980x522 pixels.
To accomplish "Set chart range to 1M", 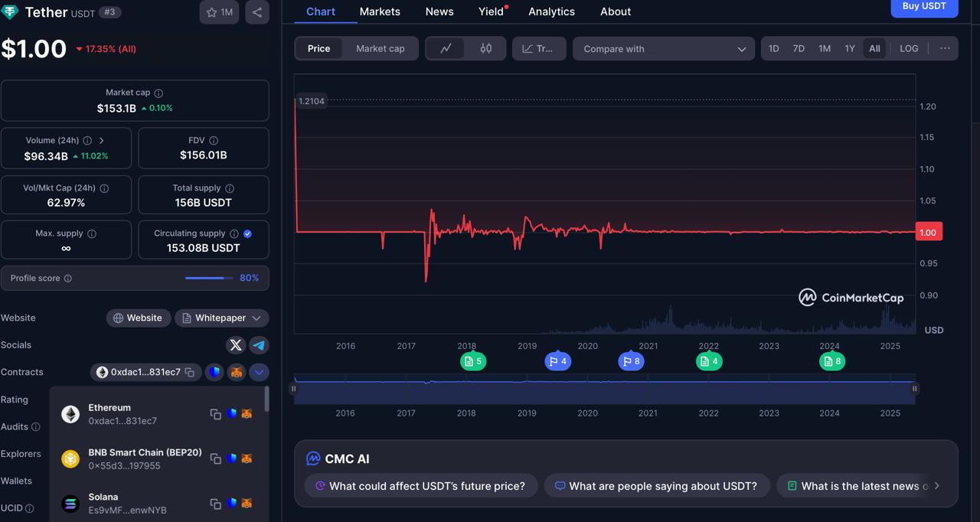I will pyautogui.click(x=825, y=48).
